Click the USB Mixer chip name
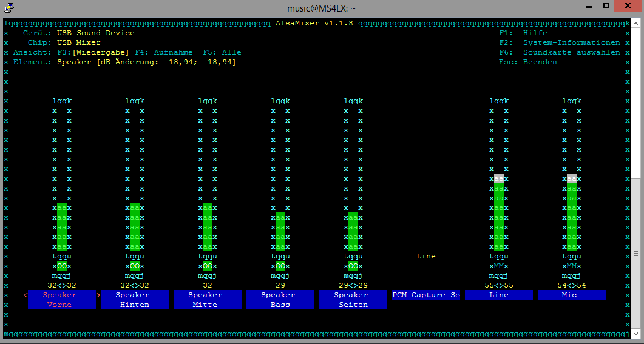This screenshot has width=644, height=344. pyautogui.click(x=79, y=42)
